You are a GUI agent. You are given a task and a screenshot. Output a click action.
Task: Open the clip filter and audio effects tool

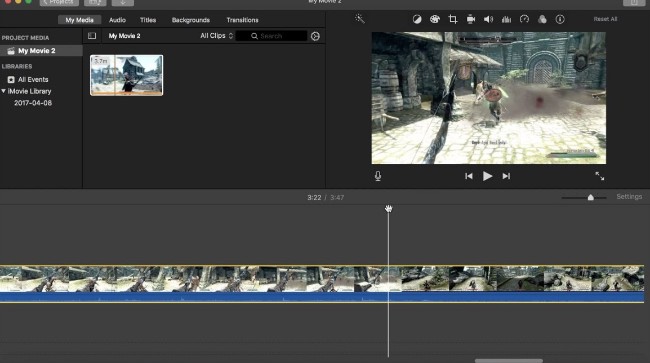pos(542,19)
